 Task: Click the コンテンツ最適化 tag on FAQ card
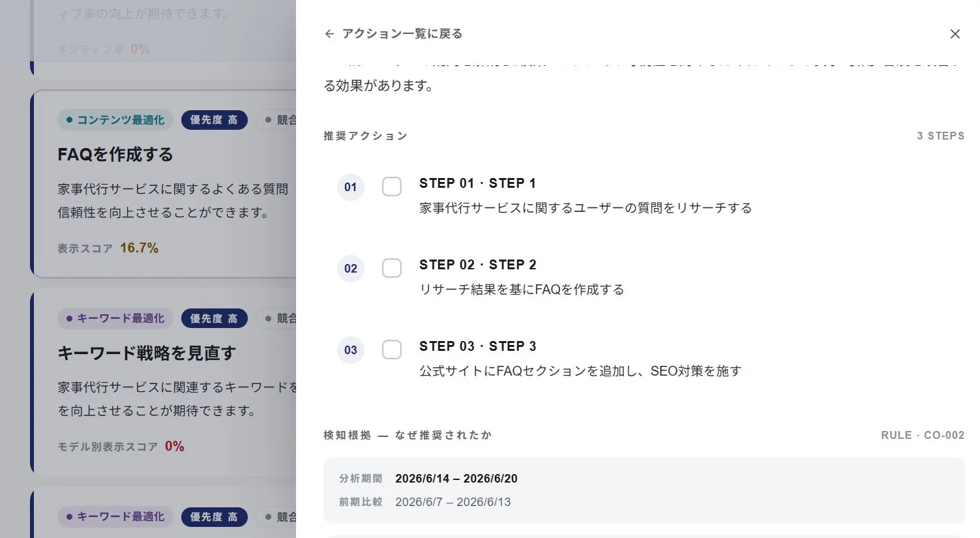115,120
